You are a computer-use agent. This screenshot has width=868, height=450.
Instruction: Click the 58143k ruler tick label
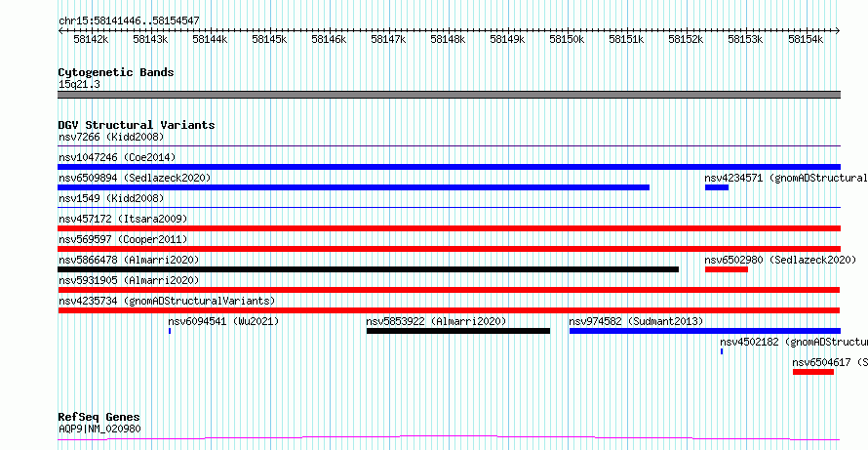pos(150,40)
